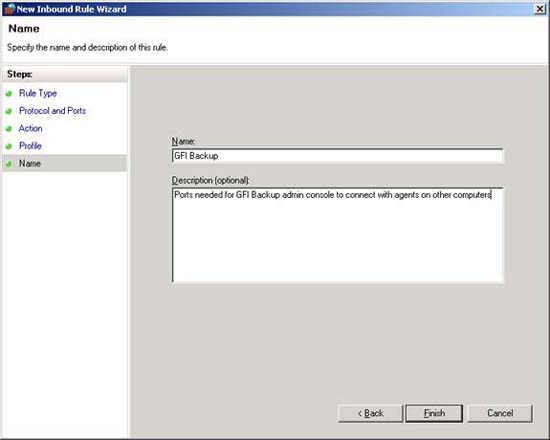Click the green bullet beside Profile

click(9, 146)
